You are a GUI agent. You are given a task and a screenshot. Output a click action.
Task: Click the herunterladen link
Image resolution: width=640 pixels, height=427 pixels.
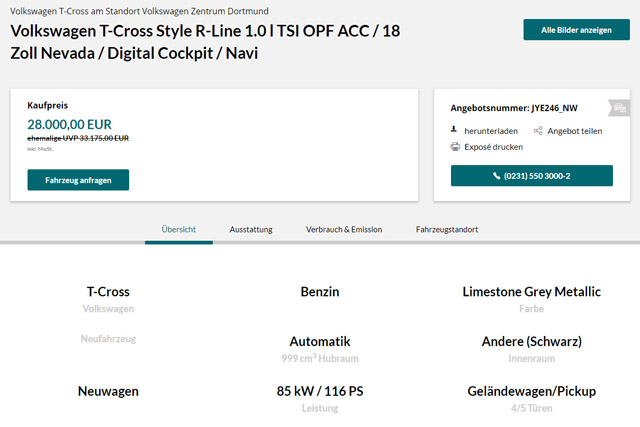[x=493, y=131]
